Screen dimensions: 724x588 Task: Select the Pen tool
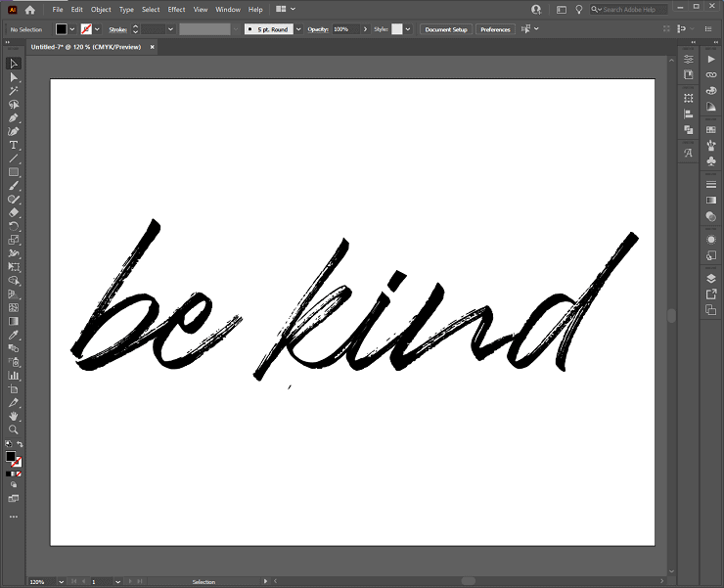[14, 117]
